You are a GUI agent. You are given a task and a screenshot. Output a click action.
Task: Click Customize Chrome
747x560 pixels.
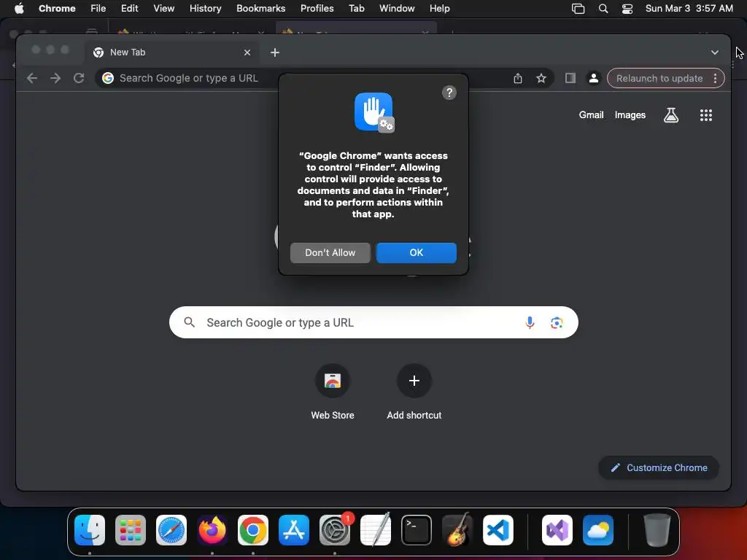click(x=659, y=467)
